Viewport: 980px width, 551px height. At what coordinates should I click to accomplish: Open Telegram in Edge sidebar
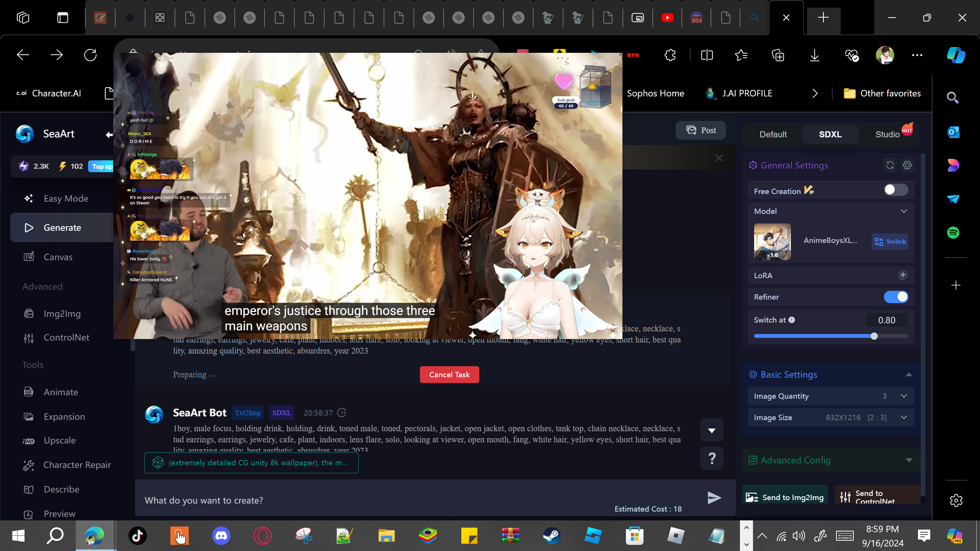953,199
